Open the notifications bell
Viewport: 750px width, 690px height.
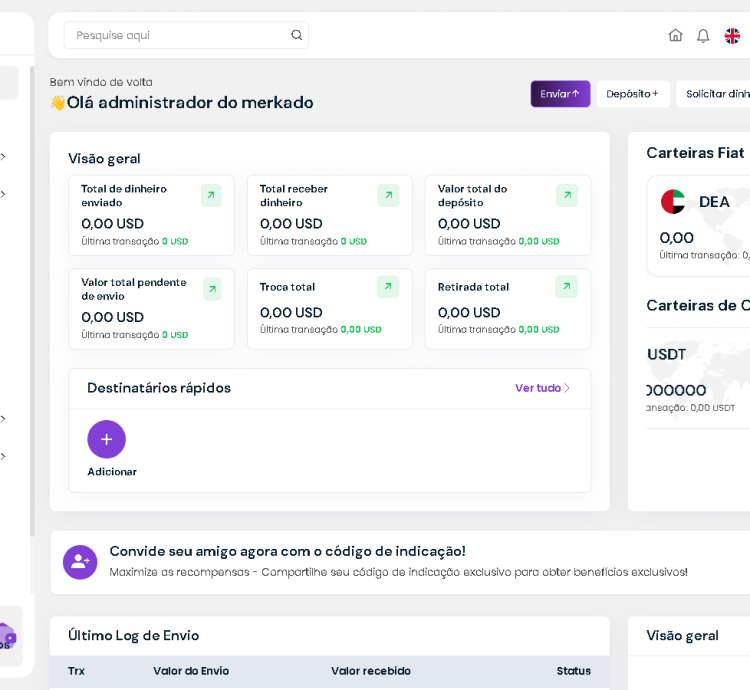[x=703, y=35]
